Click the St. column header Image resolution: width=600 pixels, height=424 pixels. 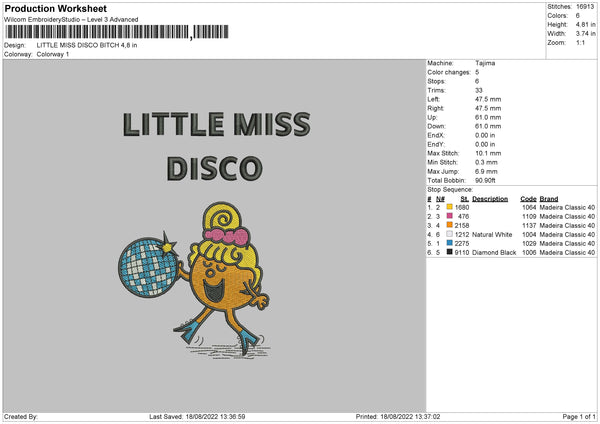[x=465, y=199]
